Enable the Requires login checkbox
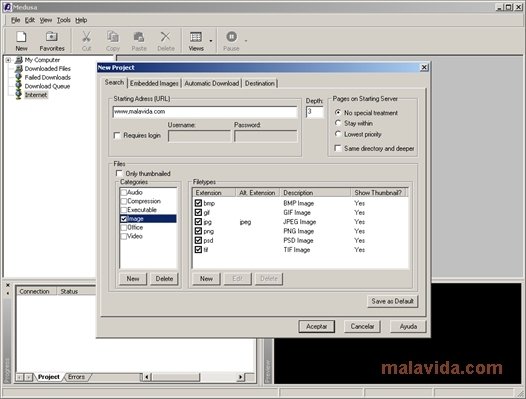Image resolution: width=526 pixels, height=399 pixels. pos(117,136)
